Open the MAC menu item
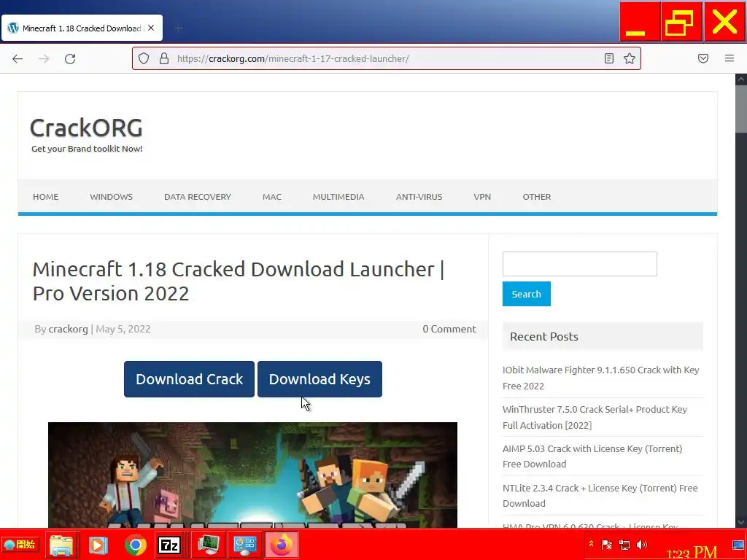 (272, 197)
